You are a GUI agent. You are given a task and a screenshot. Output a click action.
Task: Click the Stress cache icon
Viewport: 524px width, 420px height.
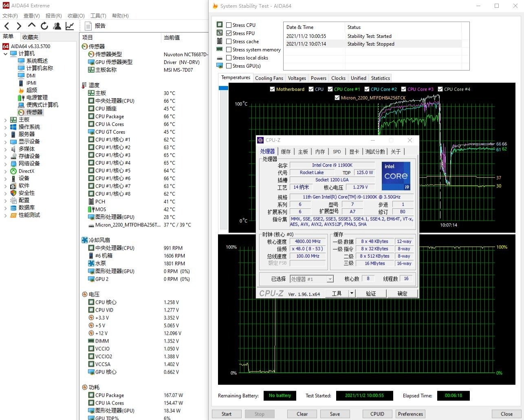[x=220, y=41]
